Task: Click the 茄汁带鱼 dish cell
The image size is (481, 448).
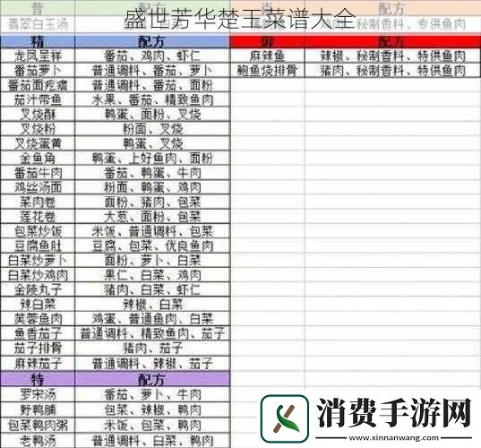Action: pos(38,99)
